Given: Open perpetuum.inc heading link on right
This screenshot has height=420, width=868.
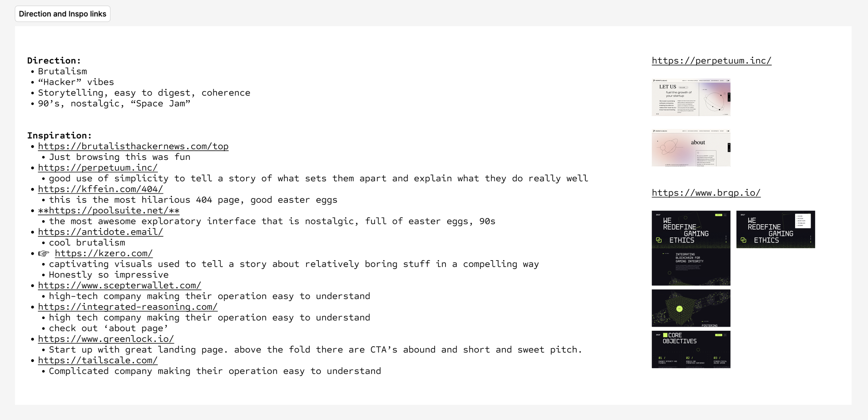Looking at the screenshot, I should point(711,61).
